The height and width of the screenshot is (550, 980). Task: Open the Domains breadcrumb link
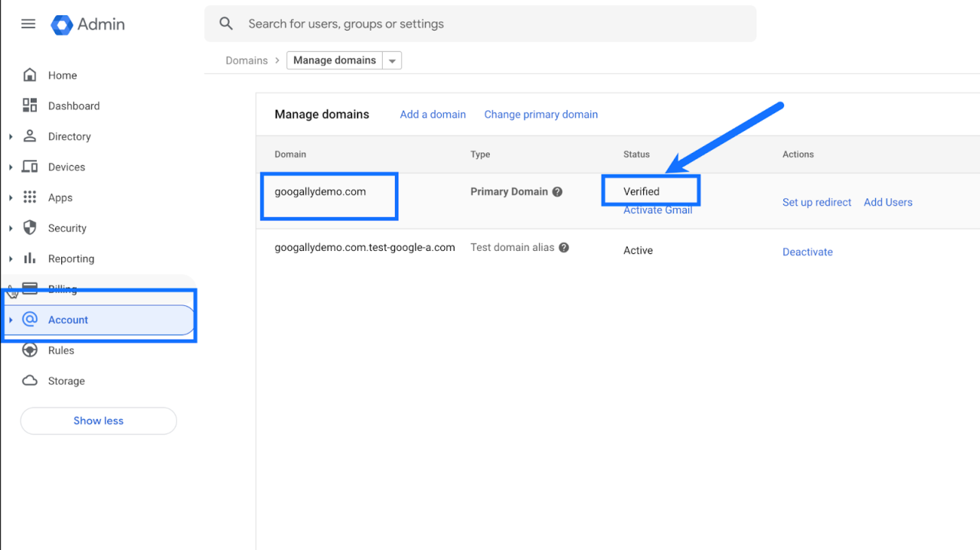(x=247, y=60)
